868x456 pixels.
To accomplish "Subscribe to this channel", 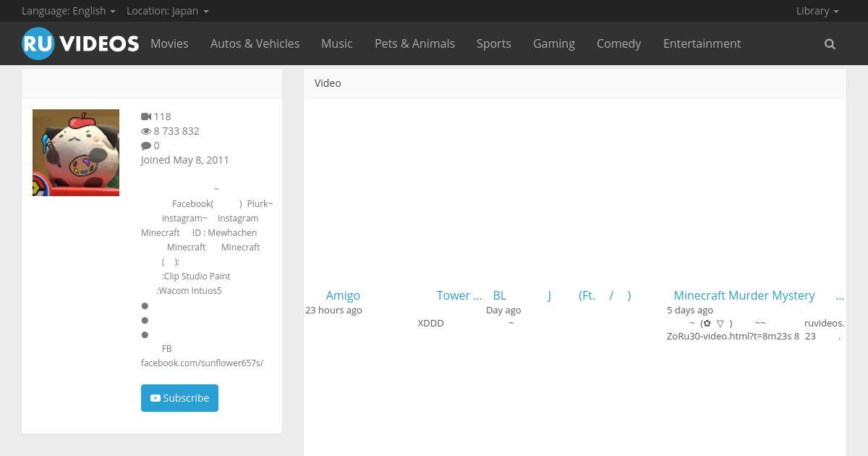I will coord(179,398).
